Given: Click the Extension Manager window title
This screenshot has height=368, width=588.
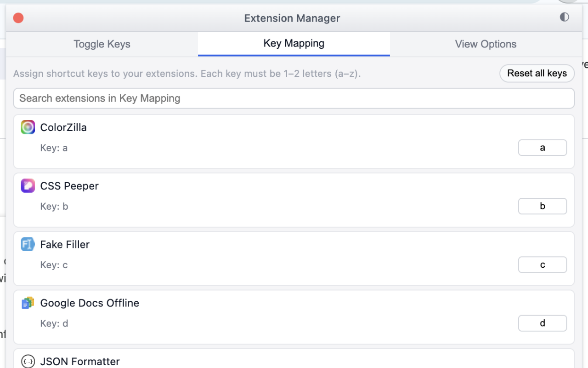Looking at the screenshot, I should coord(292,18).
